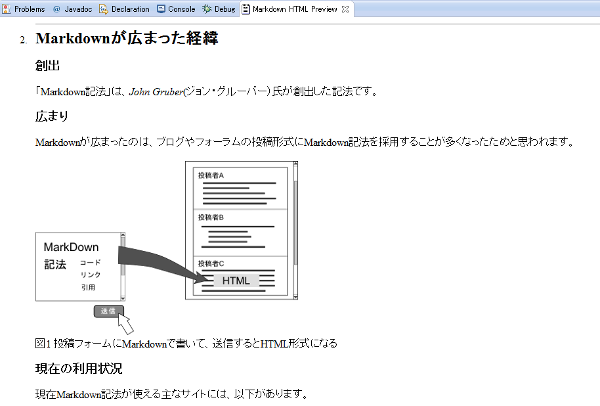Show the Console tab
The width and height of the screenshot is (600, 406).
click(176, 9)
